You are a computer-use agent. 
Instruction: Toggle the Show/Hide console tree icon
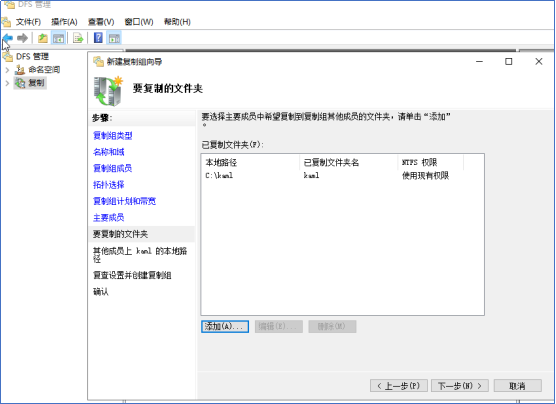pyautogui.click(x=58, y=38)
